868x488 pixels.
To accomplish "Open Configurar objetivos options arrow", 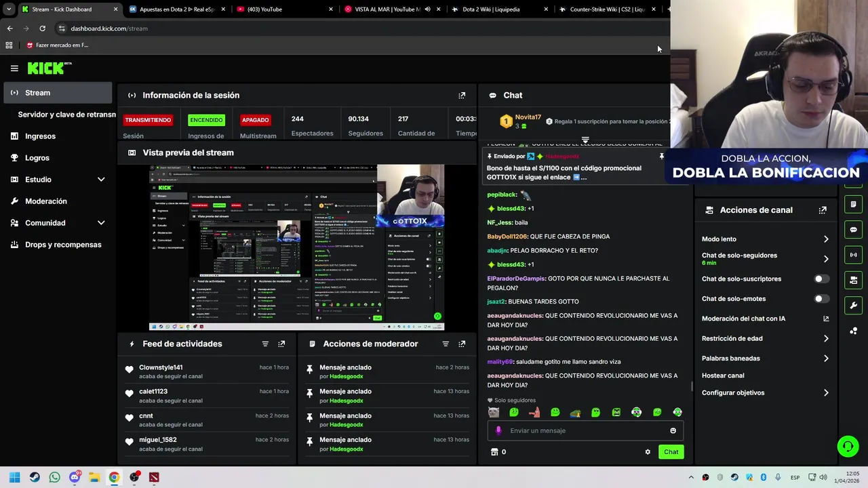I will (x=826, y=393).
